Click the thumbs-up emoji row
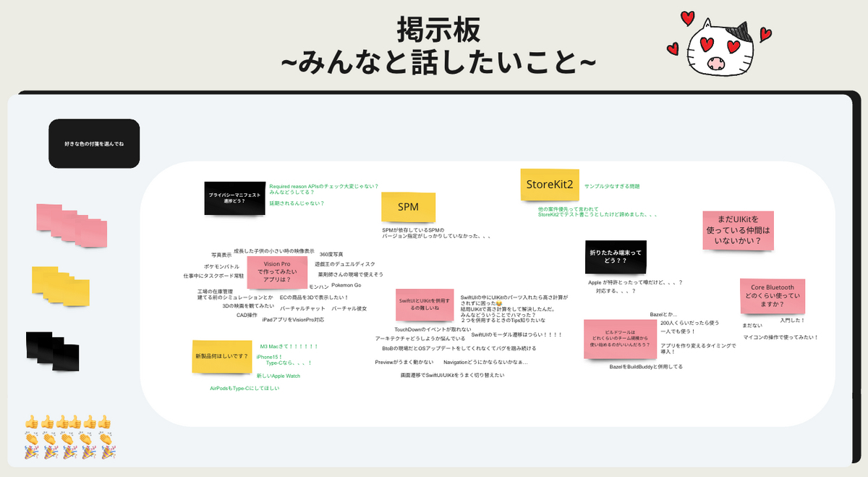Image resolution: width=868 pixels, height=477 pixels. [x=68, y=421]
